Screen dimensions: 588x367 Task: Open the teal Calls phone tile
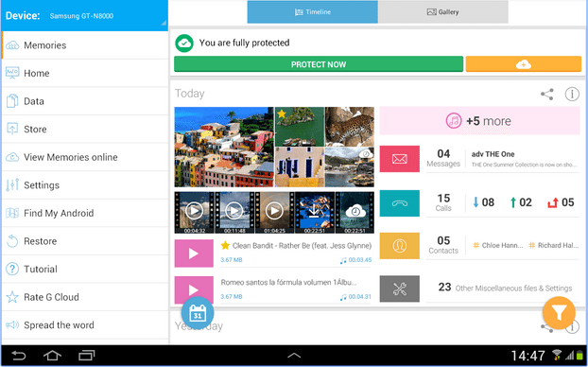click(x=399, y=203)
